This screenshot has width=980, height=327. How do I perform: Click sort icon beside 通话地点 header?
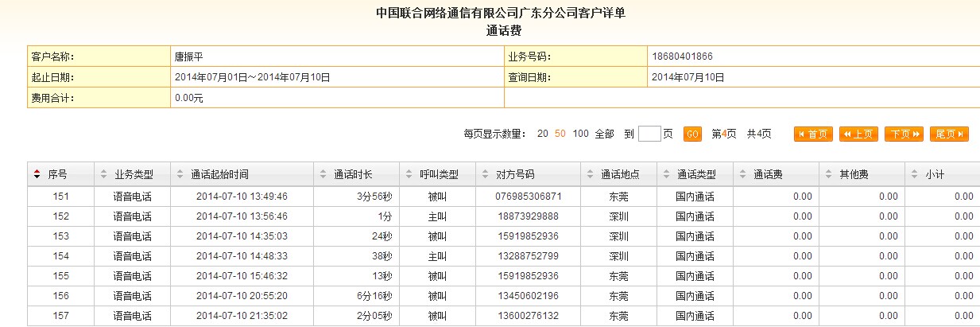[590, 175]
